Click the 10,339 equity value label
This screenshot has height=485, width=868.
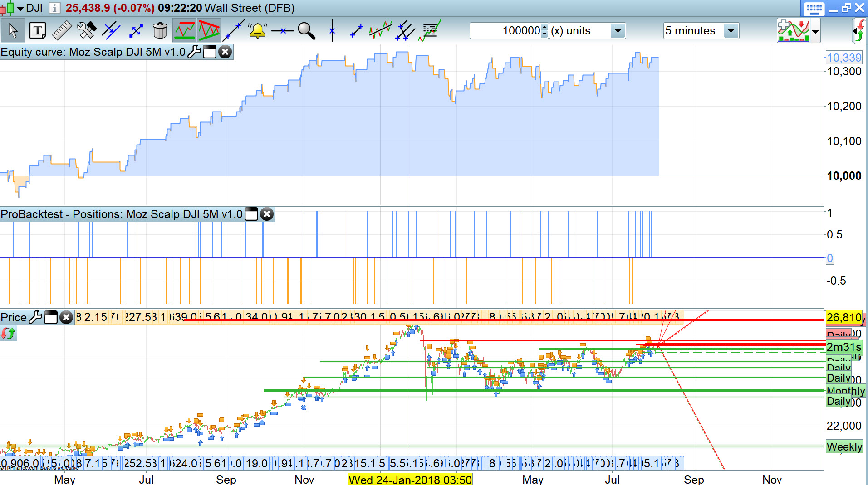point(844,58)
